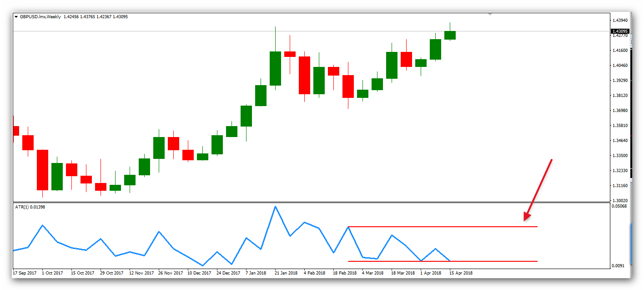Screen dimensions: 644x290
Task: Click the 0.05068 ATR scale value
Action: pyautogui.click(x=620, y=206)
